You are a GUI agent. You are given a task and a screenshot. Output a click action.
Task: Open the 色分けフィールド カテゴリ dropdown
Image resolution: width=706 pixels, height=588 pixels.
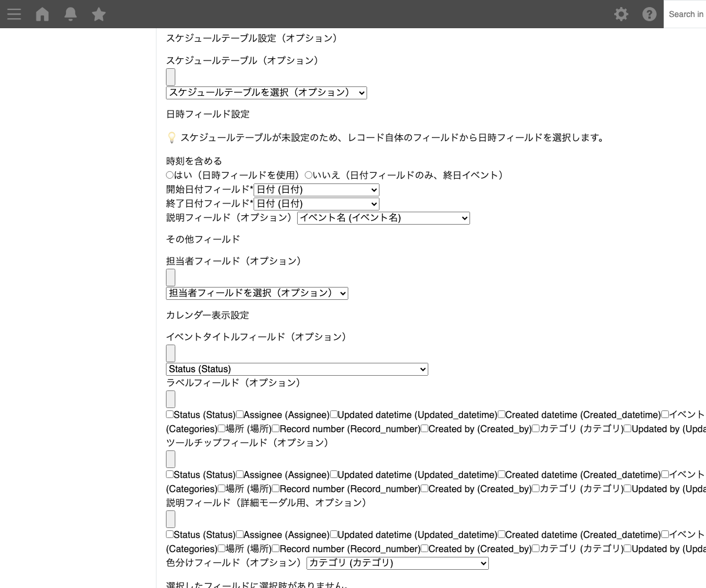tap(397, 563)
